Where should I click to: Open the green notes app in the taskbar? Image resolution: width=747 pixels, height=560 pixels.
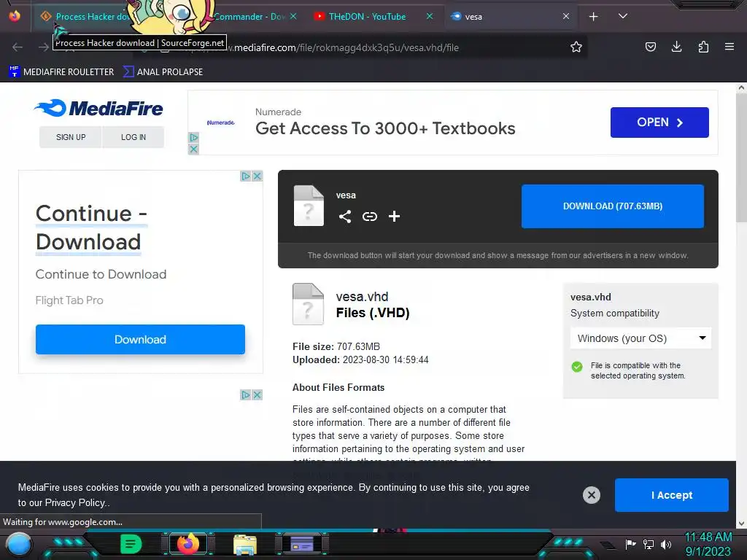pyautogui.click(x=131, y=544)
